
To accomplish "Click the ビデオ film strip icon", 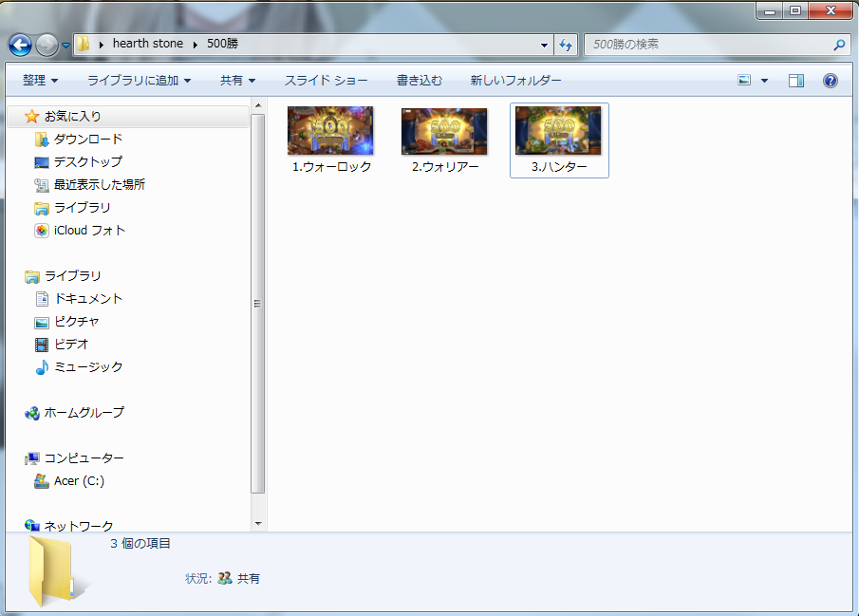I will tap(42, 345).
